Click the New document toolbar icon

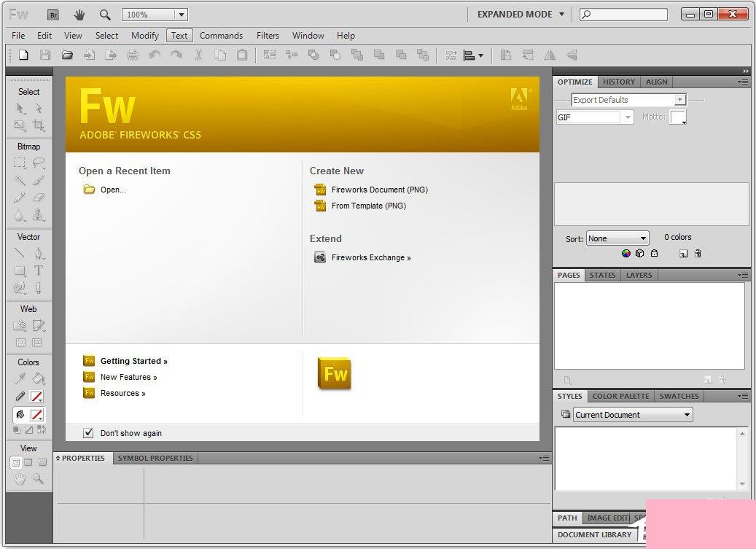point(23,55)
